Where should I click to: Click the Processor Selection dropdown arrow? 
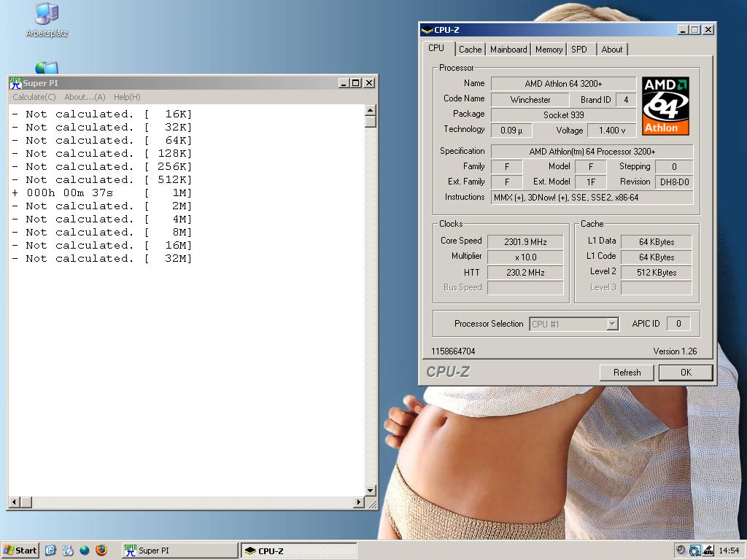click(x=612, y=324)
